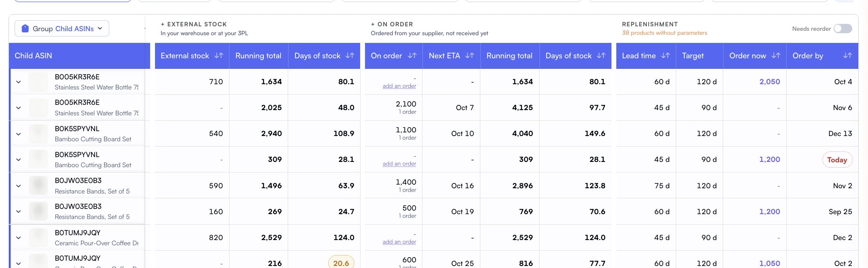Screen dimensions: 868x268
Task: Click the '+ EXTERNAL STOCK' section heading
Action: click(193, 24)
